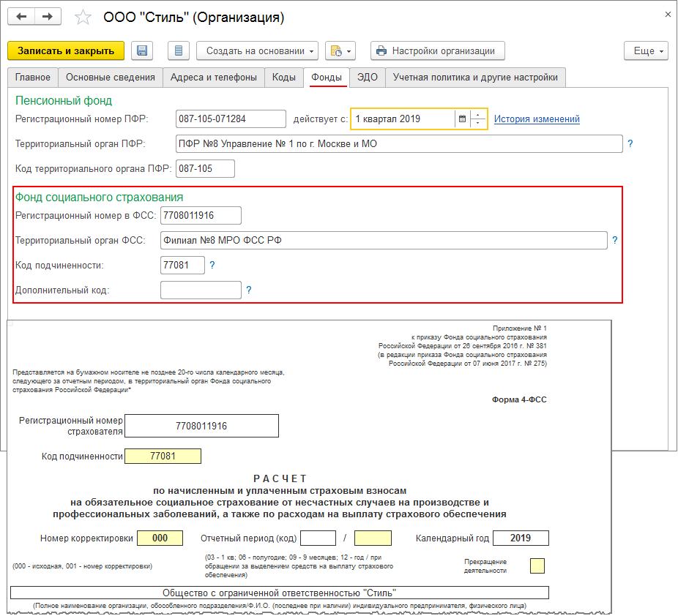The height and width of the screenshot is (616, 678).
Task: Save the record using the floppy disk icon
Action: point(142,50)
